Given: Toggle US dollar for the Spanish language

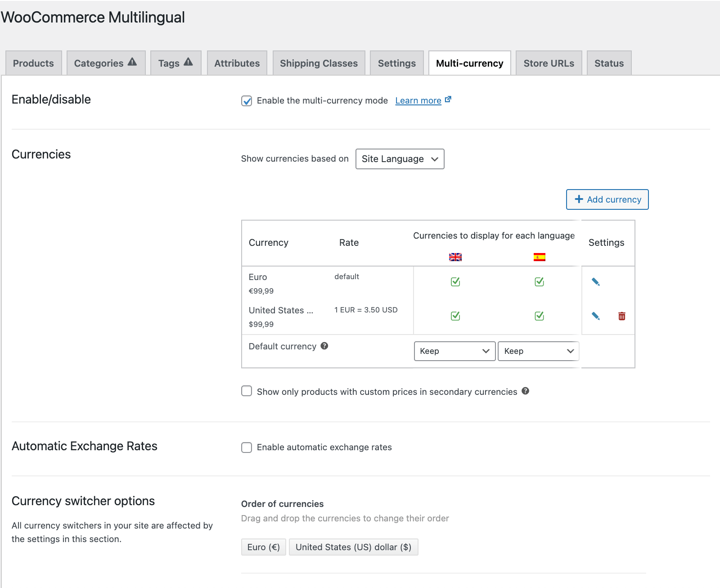Looking at the screenshot, I should click(540, 316).
